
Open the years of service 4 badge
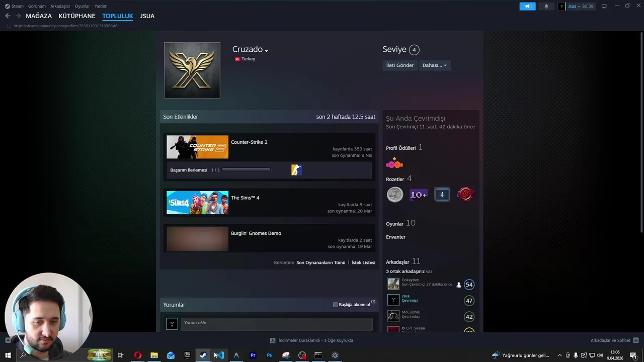tap(442, 194)
